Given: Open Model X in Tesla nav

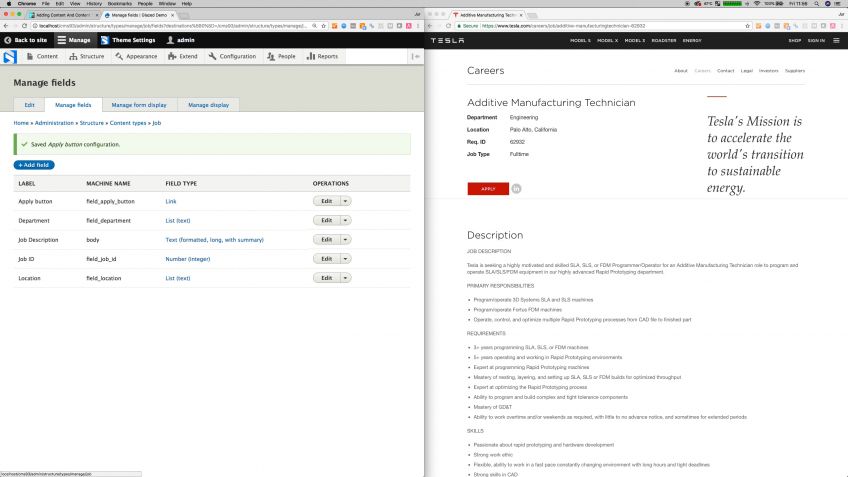Looking at the screenshot, I should click(x=607, y=41).
